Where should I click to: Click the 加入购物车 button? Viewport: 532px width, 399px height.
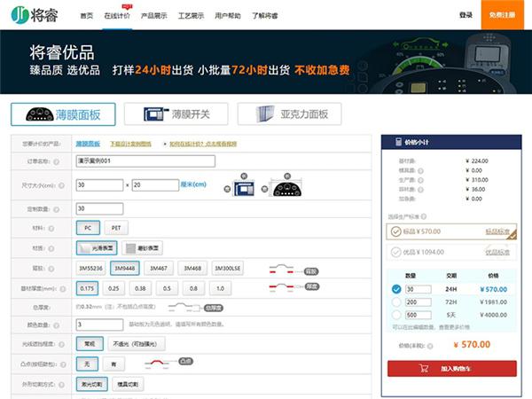451,368
